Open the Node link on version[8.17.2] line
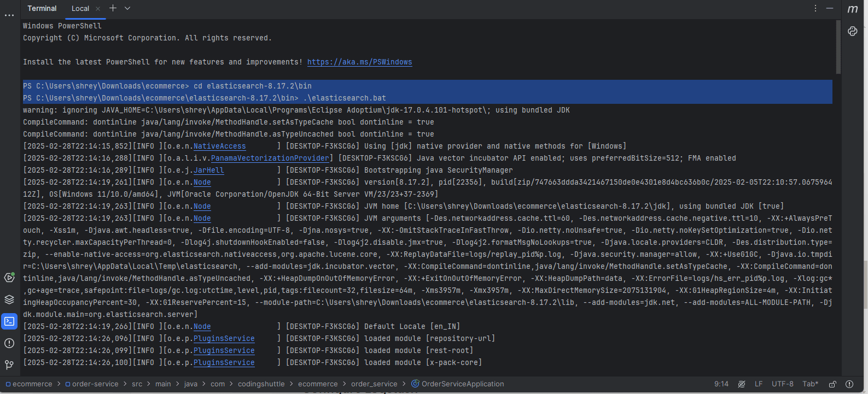The width and height of the screenshot is (868, 394). 202,182
